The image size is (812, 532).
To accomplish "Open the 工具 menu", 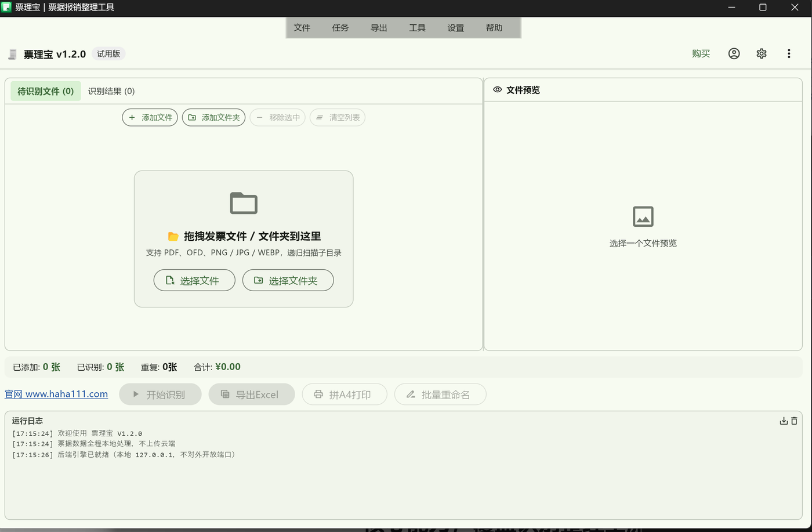I will [417, 28].
